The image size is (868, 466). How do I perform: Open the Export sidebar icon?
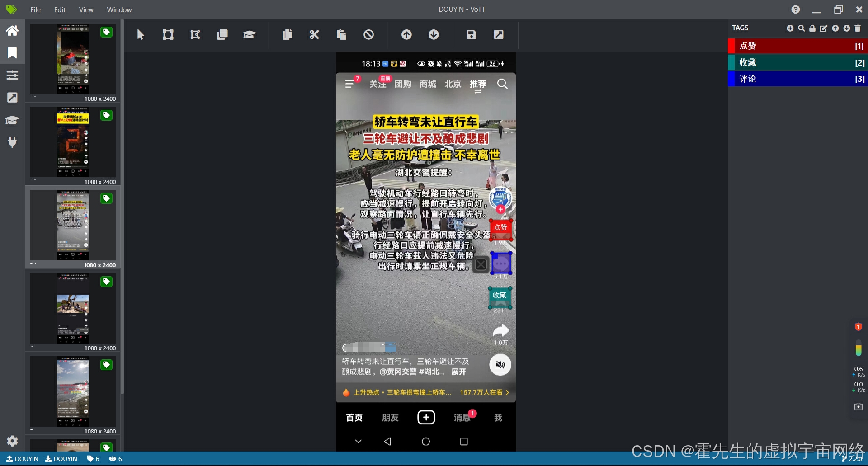click(x=12, y=97)
